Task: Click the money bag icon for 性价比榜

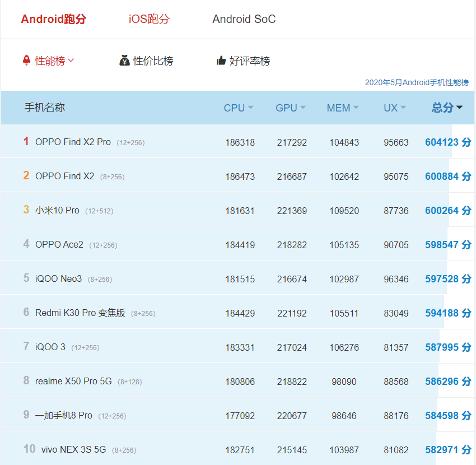Action: 124,61
